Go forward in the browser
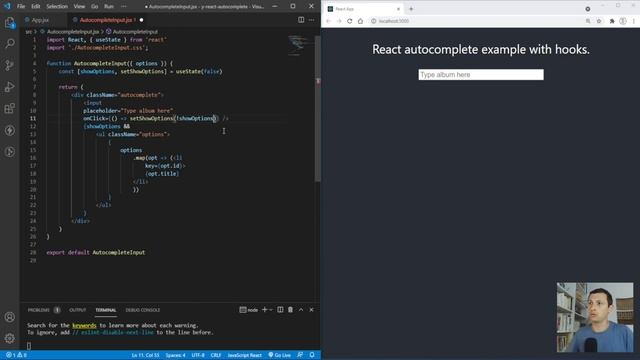 click(339, 21)
